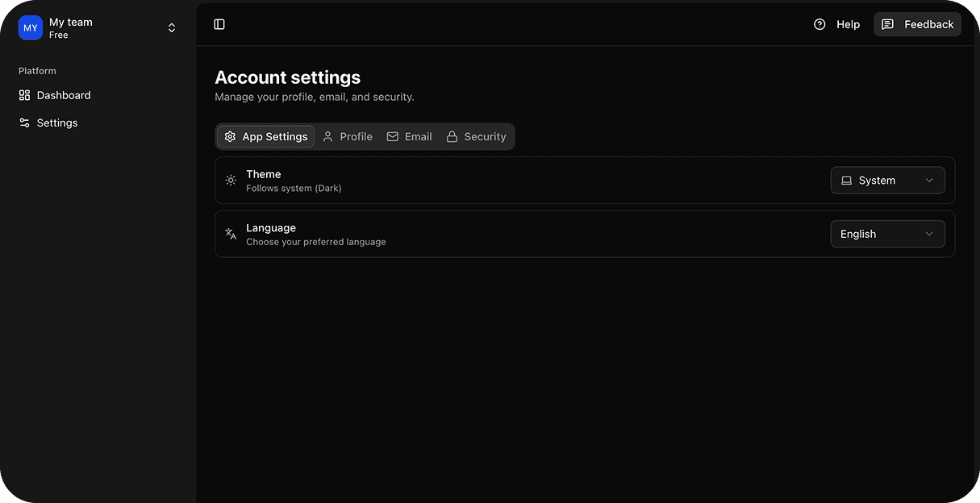Open the Email tab
The height and width of the screenshot is (503, 980).
point(409,137)
